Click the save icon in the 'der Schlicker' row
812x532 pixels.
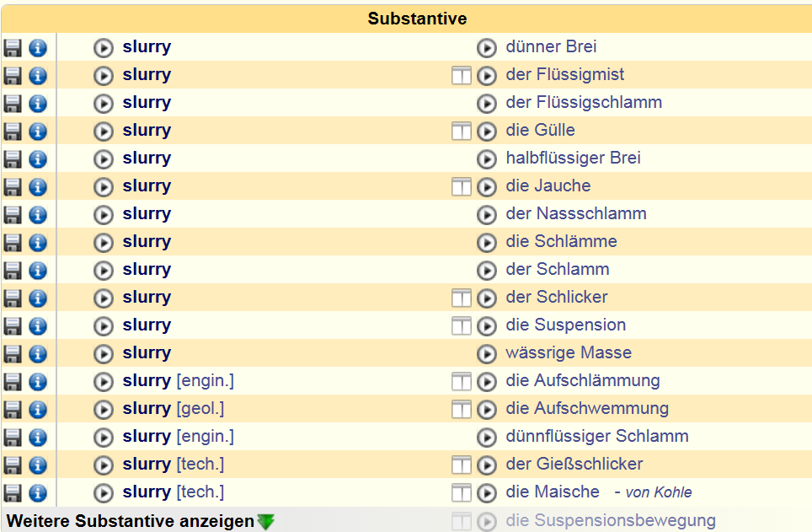pos(13,298)
